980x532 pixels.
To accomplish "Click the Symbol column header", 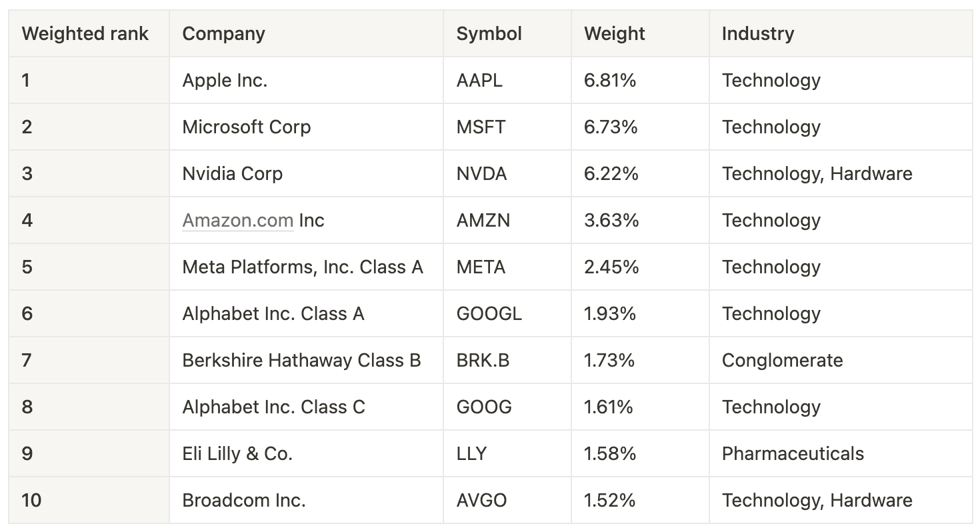I will [489, 34].
